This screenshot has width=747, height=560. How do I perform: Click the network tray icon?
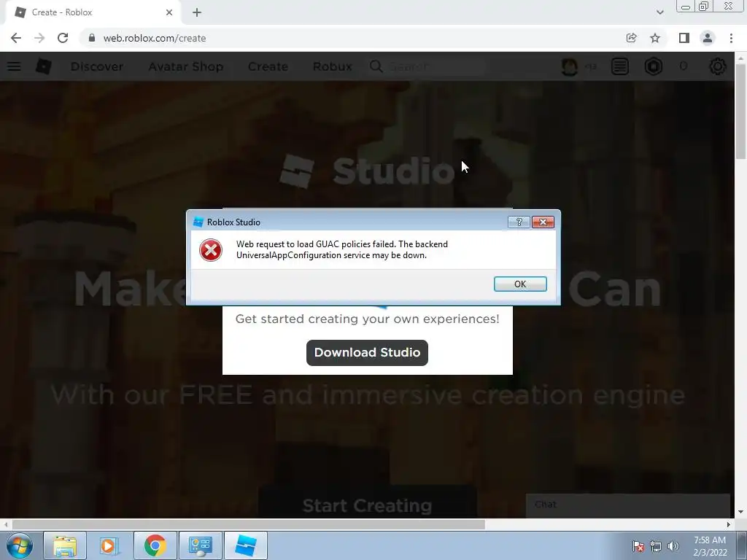point(656,546)
